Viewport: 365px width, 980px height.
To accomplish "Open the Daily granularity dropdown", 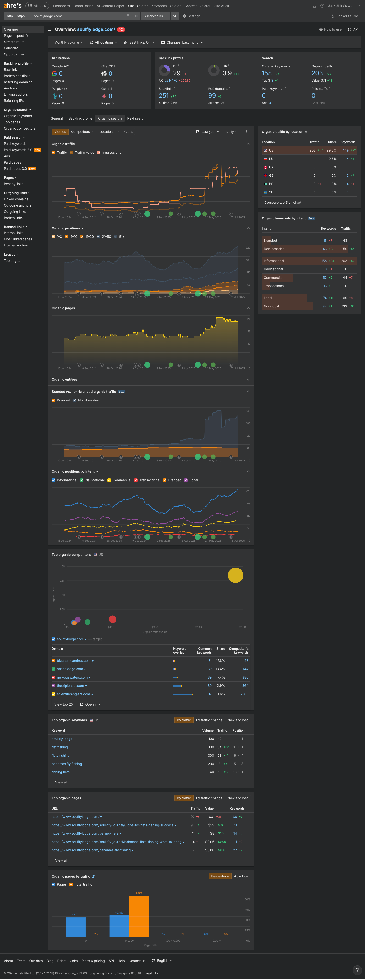I will (231, 132).
